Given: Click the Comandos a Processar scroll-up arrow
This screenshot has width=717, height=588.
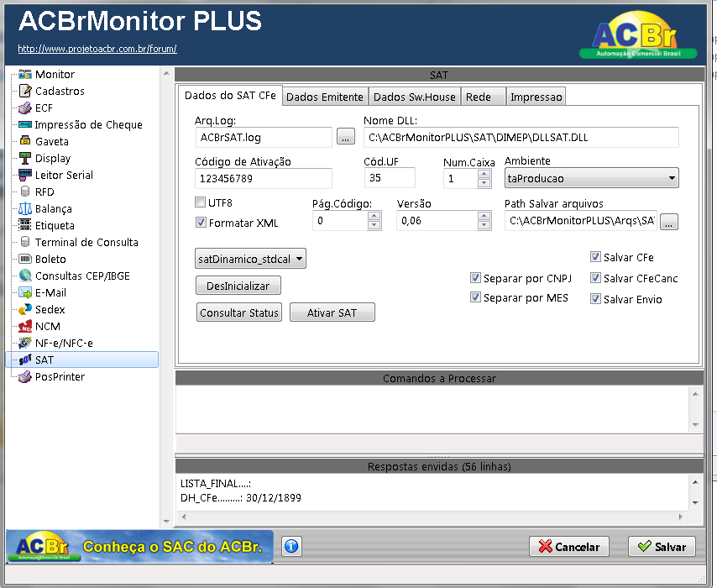Looking at the screenshot, I should (x=695, y=394).
